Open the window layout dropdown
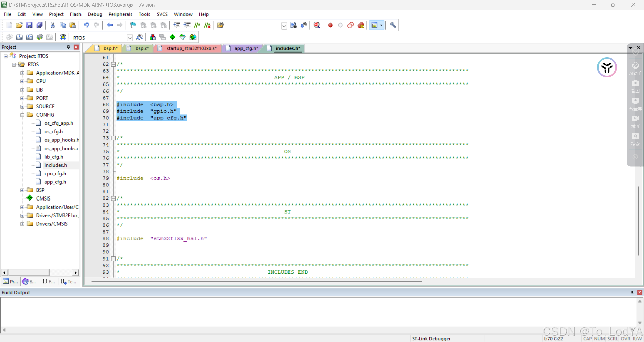644x342 pixels. click(x=381, y=25)
